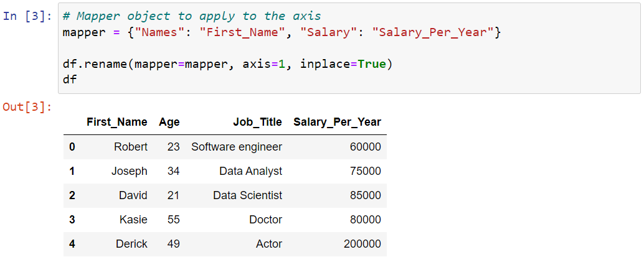The image size is (644, 257).
Task: Select the Age column header
Action: (169, 122)
